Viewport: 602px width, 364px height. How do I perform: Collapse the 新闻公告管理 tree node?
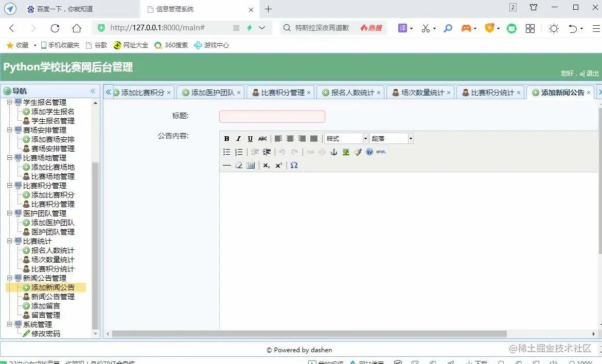click(x=10, y=278)
